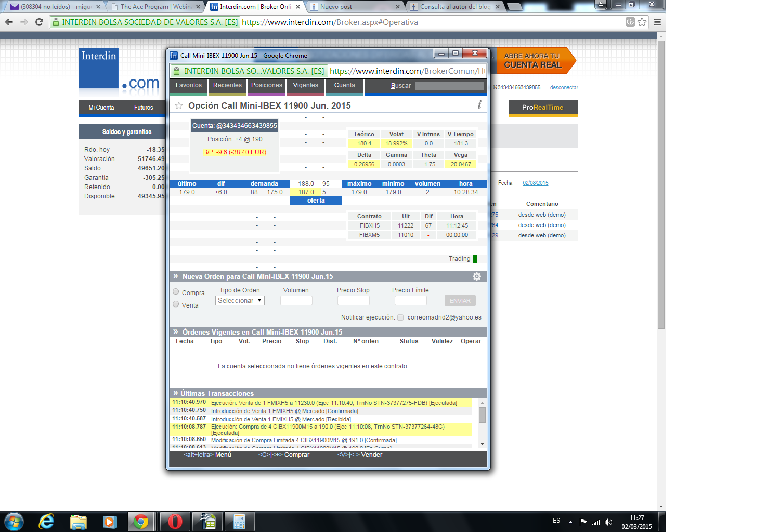
Task: Click the main page vertical scrollbar thumb
Action: pyautogui.click(x=661, y=184)
